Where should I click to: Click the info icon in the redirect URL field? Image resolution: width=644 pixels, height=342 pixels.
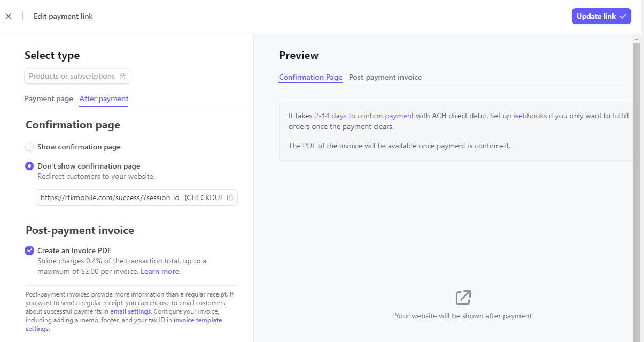click(230, 197)
